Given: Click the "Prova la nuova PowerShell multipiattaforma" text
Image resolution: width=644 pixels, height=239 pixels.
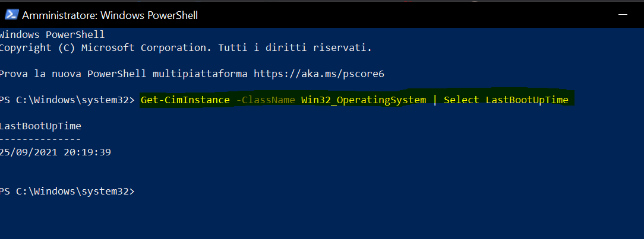Looking at the screenshot, I should (124, 74).
